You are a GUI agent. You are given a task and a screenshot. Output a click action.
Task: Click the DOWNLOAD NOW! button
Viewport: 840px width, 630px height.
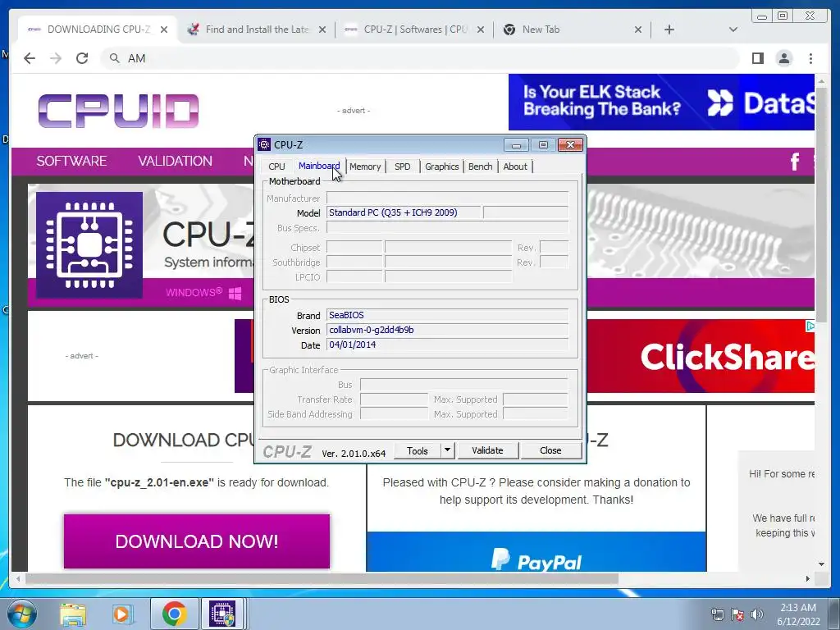click(x=197, y=541)
